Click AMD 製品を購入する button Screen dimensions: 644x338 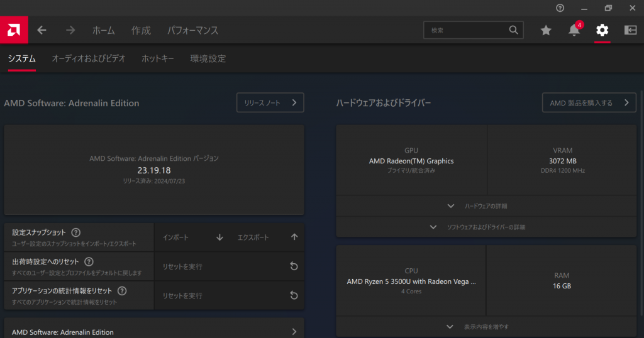589,102
